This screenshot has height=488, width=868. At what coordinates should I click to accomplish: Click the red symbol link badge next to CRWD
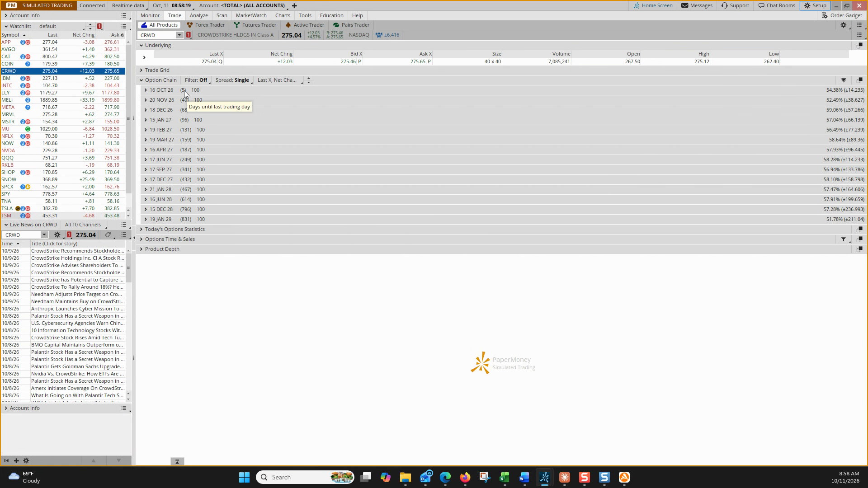[x=188, y=35]
